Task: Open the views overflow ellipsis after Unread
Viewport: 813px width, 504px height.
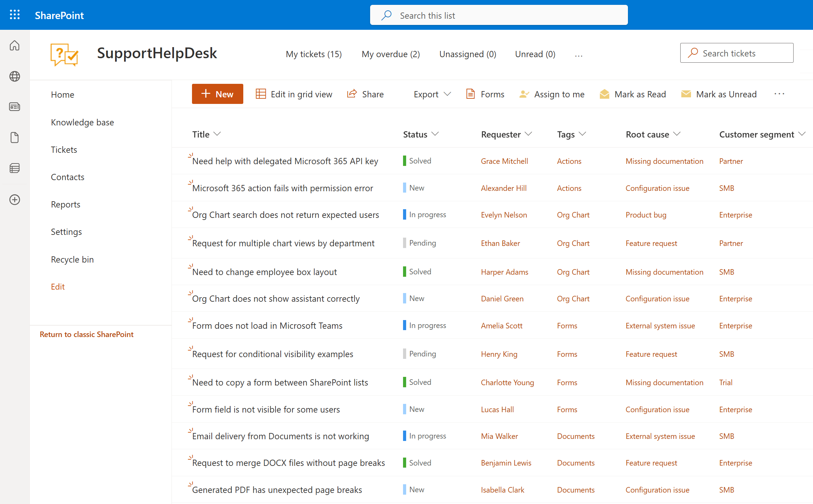Action: point(579,55)
